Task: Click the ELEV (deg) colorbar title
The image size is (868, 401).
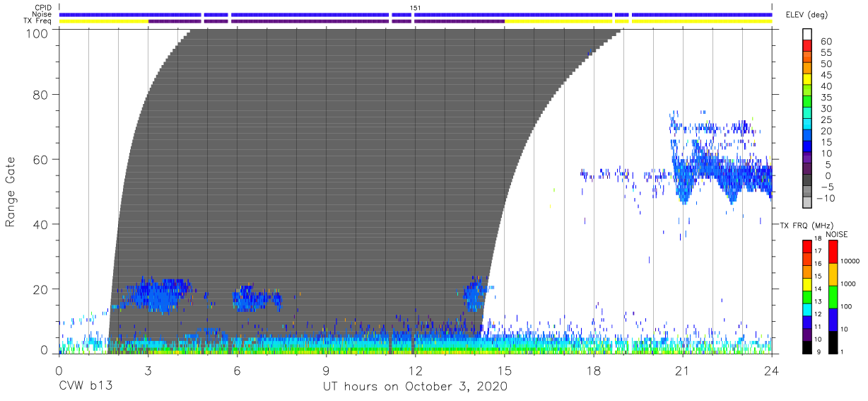Action: pyautogui.click(x=807, y=15)
